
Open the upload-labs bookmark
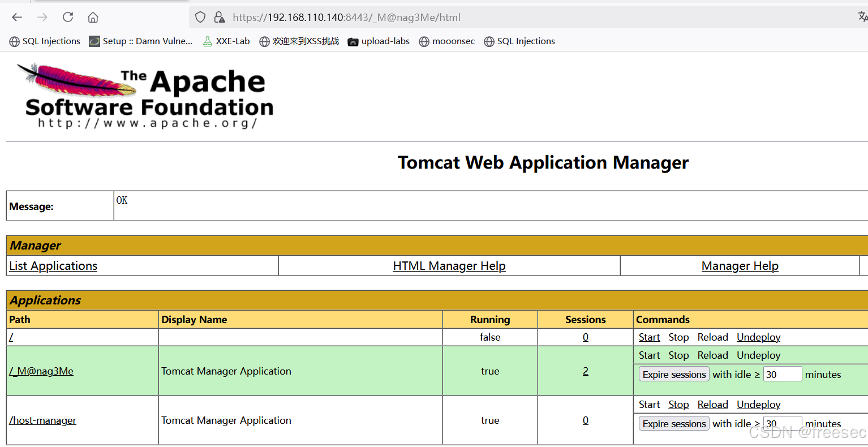pyautogui.click(x=379, y=41)
